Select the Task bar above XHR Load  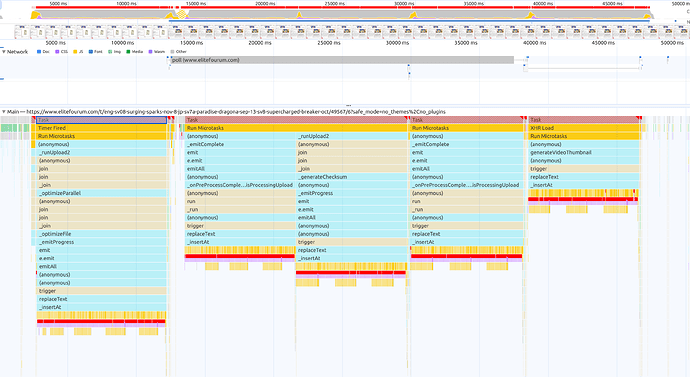(x=584, y=120)
